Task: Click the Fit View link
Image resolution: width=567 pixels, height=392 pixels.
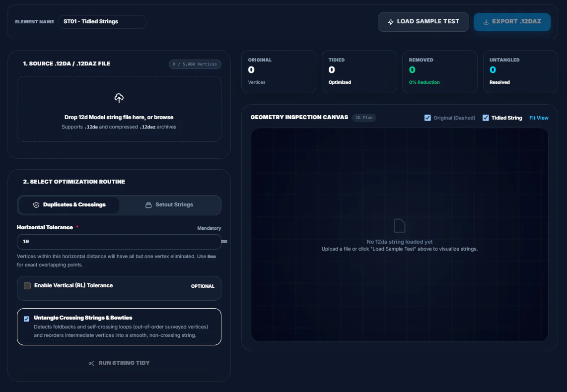Action: (539, 118)
